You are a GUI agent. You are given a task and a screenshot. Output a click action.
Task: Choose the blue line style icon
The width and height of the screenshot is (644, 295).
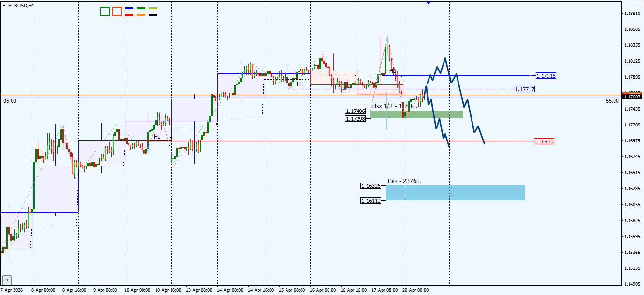coord(129,8)
